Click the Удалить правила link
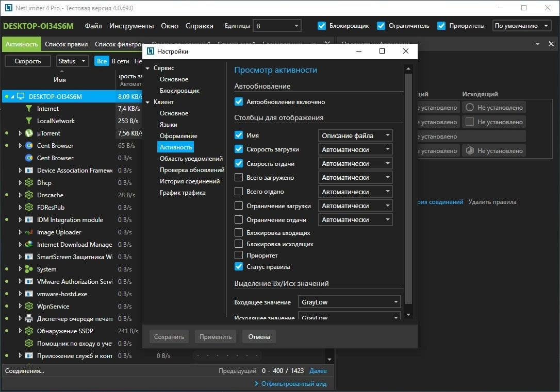The height and width of the screenshot is (392, 560). click(492, 202)
